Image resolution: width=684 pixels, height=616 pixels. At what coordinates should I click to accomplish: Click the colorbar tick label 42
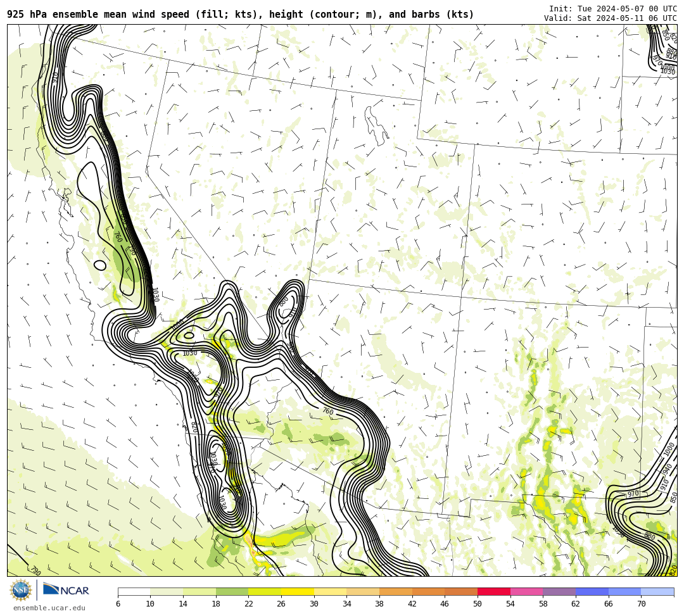click(x=412, y=604)
